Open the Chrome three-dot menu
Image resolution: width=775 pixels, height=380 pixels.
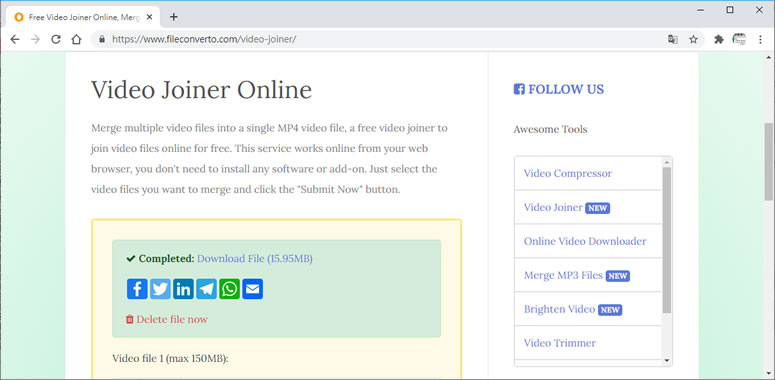point(760,40)
